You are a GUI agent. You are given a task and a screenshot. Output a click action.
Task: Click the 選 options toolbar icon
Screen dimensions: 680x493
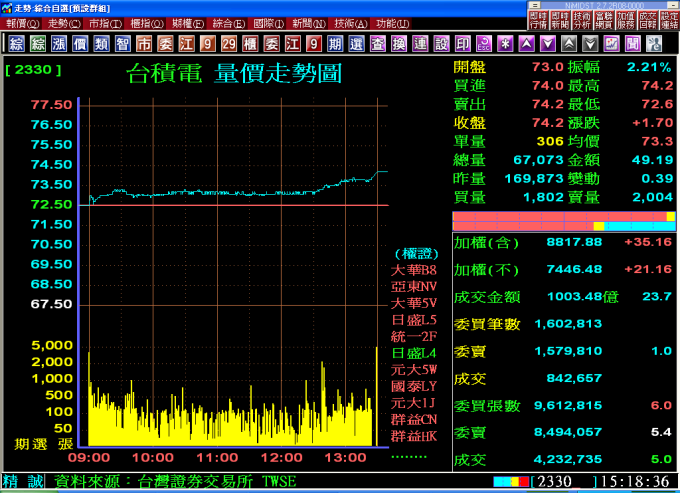point(356,43)
